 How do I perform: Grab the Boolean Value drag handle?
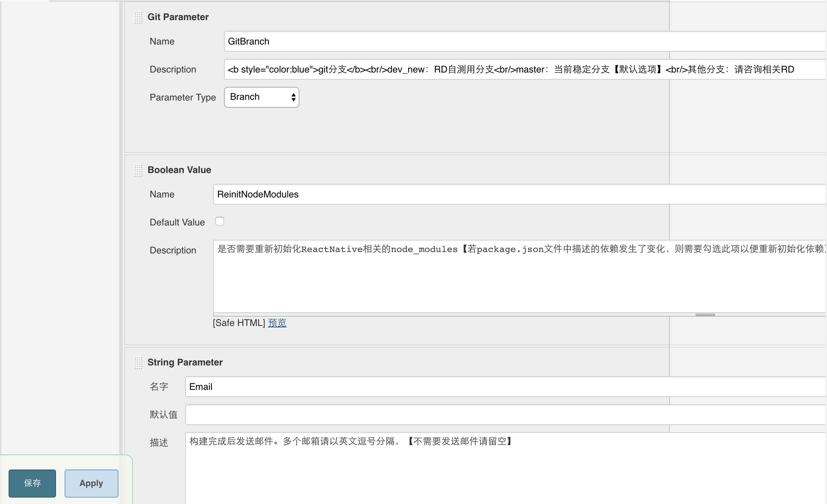point(138,170)
